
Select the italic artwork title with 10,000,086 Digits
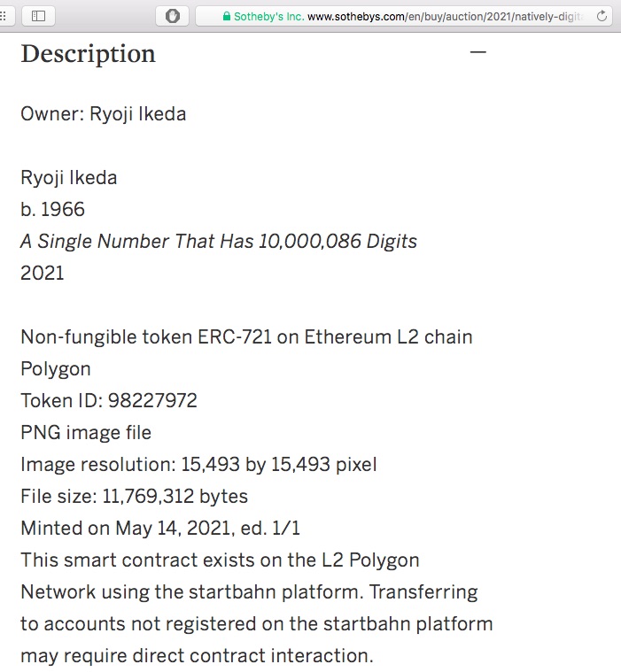tap(219, 242)
